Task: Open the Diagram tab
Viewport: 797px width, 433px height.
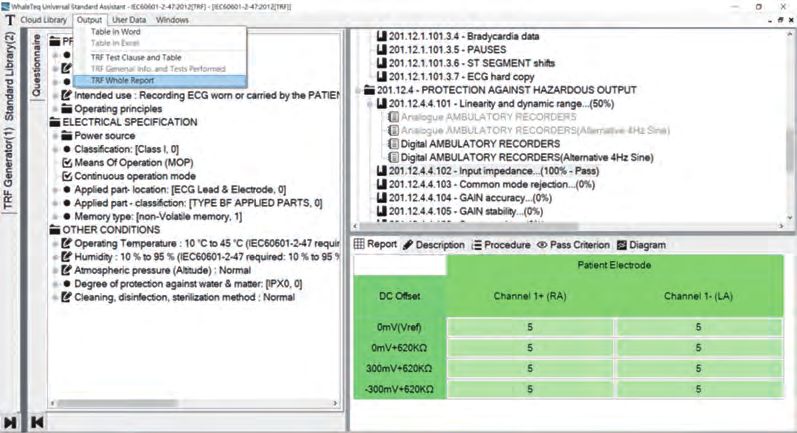Action: point(641,245)
